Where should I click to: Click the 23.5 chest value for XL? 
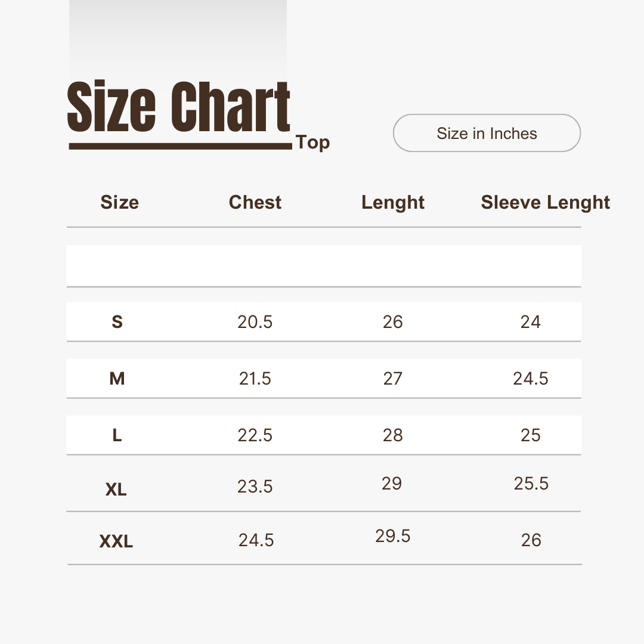click(255, 487)
